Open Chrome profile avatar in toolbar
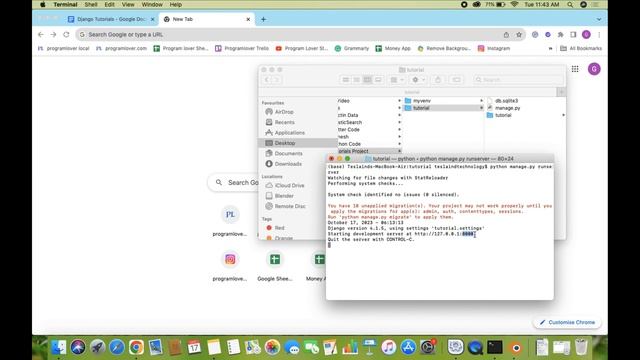Viewport: 640px width, 360px height. point(586,35)
